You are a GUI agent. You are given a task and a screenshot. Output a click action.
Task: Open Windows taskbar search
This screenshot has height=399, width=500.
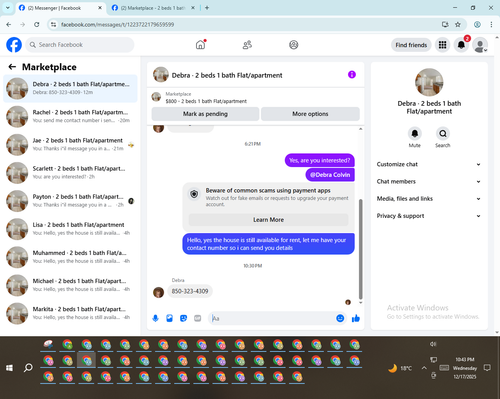pos(28,368)
